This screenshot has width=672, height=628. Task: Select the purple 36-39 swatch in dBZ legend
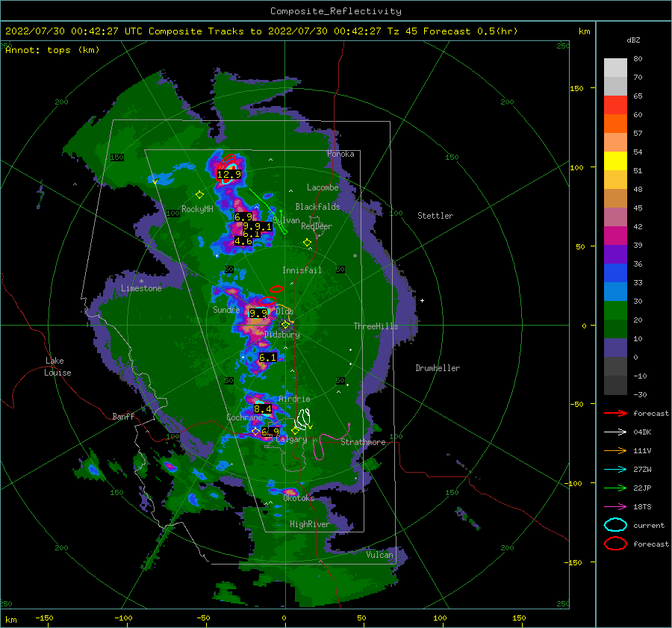[x=615, y=254]
